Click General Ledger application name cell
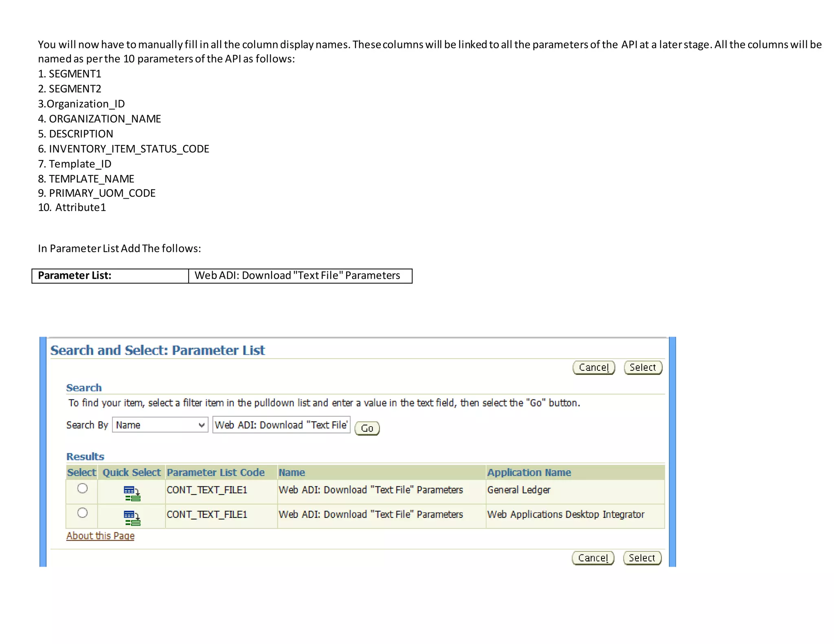 coord(518,490)
